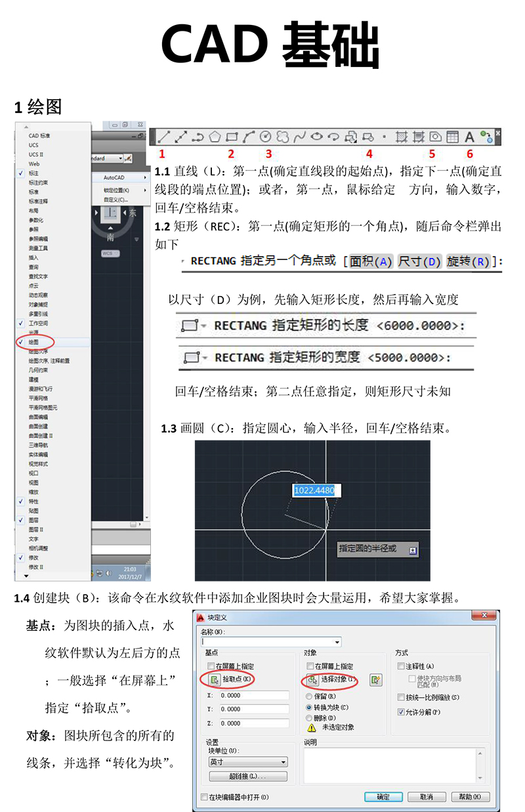Click the 超链接(L)... button
525x812 pixels.
248,777
